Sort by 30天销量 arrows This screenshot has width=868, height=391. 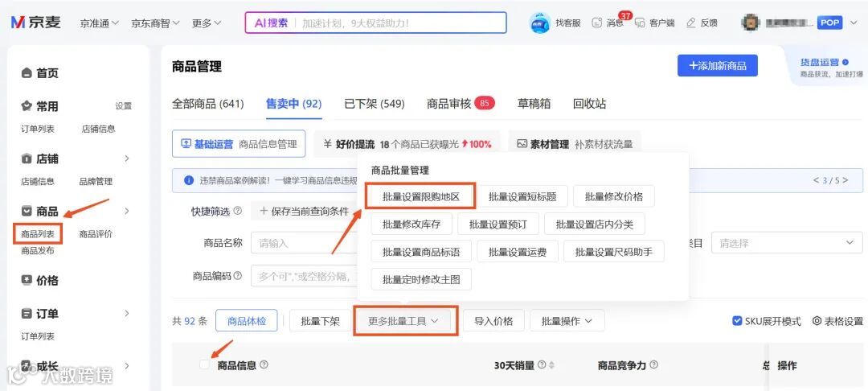point(551,365)
